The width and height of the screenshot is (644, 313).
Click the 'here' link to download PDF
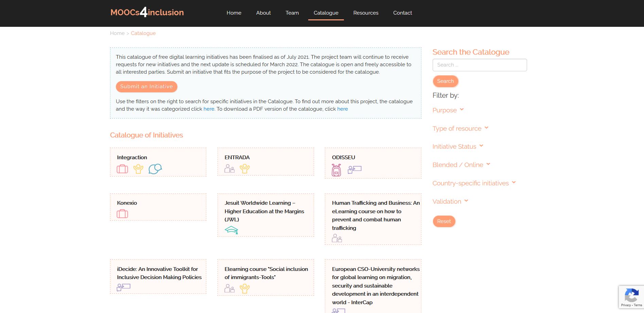[343, 109]
